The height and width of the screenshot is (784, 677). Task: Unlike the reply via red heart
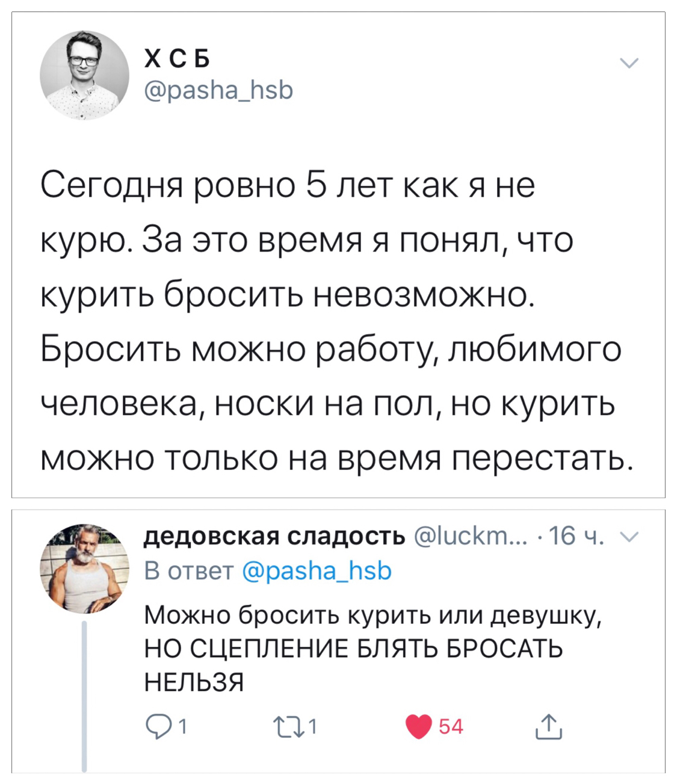[x=419, y=727]
